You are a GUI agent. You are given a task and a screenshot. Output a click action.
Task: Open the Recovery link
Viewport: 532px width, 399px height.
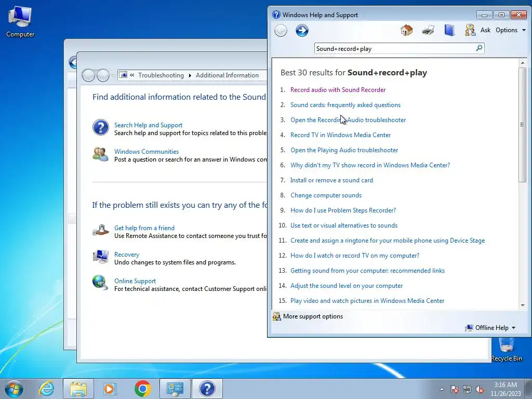tap(127, 255)
